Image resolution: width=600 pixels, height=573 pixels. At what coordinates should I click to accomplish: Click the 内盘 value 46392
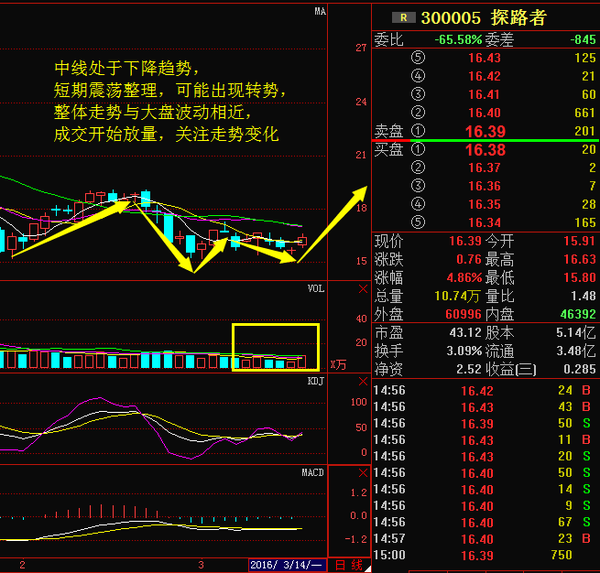[578, 314]
